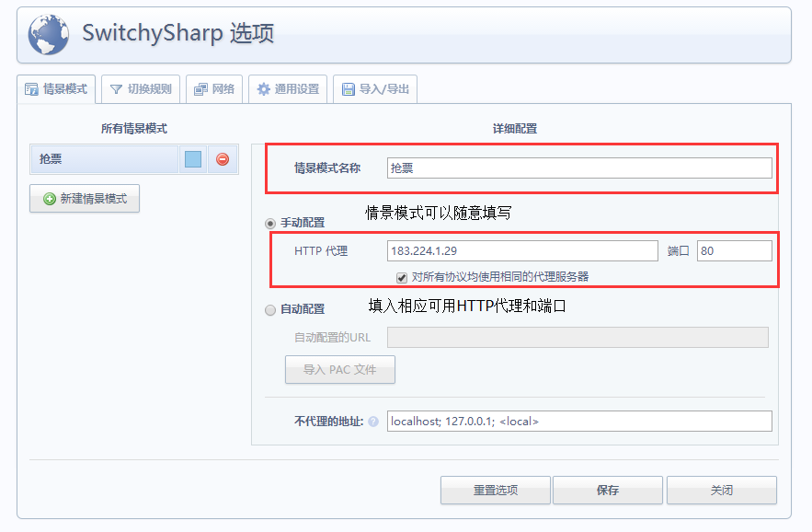Open the 情景模式 tab
The image size is (812, 532).
[x=56, y=89]
